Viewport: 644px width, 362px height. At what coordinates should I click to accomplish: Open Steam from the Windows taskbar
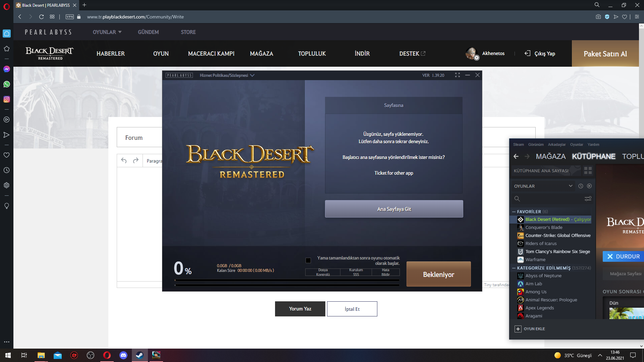[x=140, y=355]
